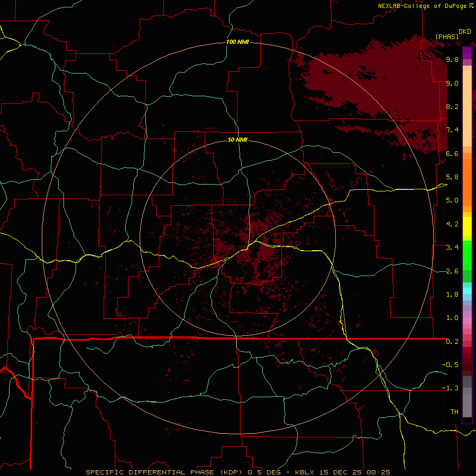Click the yellow band on the color bar
This screenshot has height=476, width=476.
[x=467, y=226]
